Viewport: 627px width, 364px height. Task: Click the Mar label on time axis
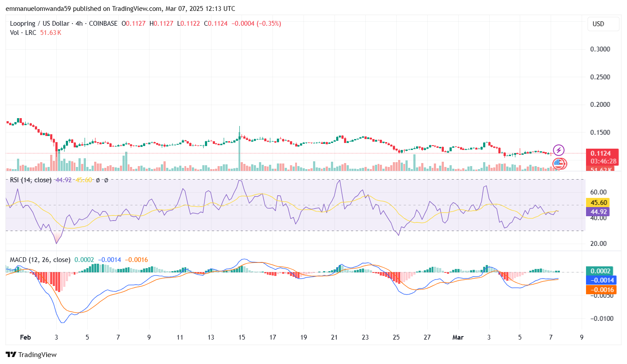click(x=458, y=337)
